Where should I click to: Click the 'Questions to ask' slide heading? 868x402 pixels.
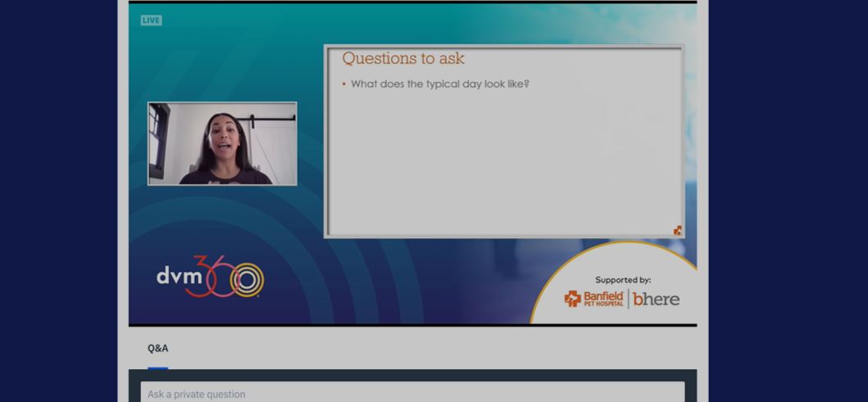click(x=403, y=58)
